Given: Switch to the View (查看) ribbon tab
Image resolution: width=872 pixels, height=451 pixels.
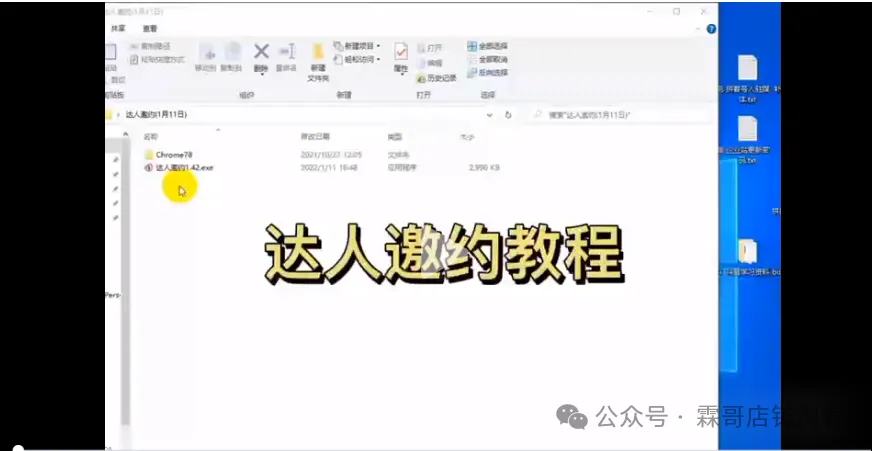Looking at the screenshot, I should pos(149,29).
